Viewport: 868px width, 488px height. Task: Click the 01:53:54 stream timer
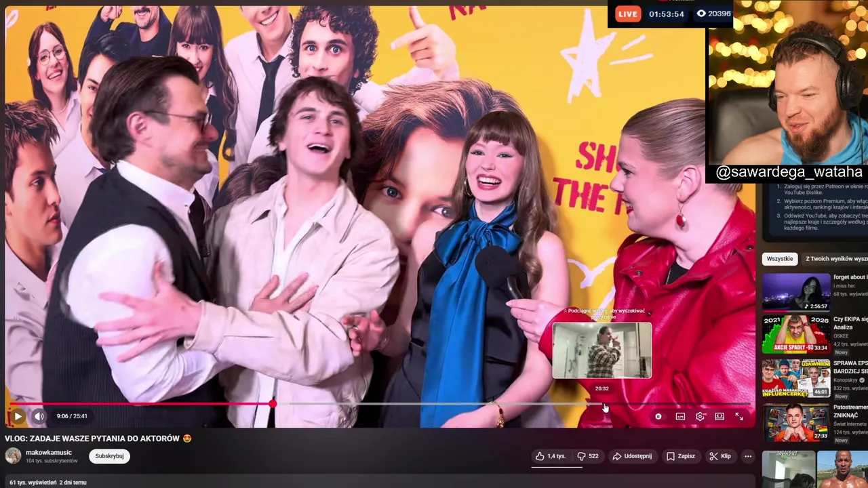coord(666,14)
